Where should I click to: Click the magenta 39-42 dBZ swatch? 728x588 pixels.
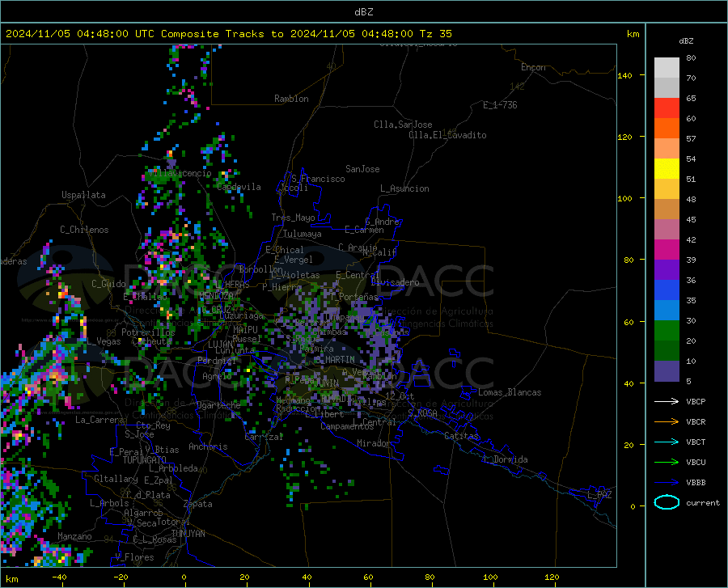tap(667, 250)
